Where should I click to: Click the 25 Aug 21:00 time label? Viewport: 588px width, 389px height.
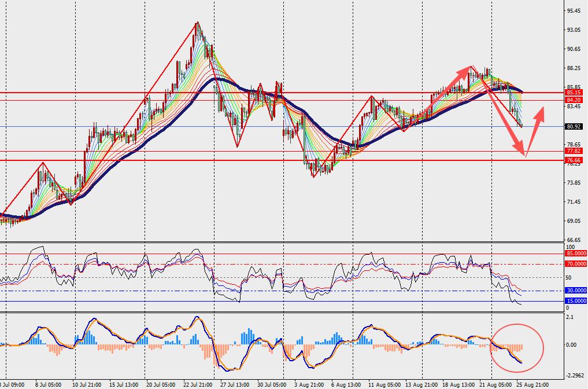tap(532, 385)
